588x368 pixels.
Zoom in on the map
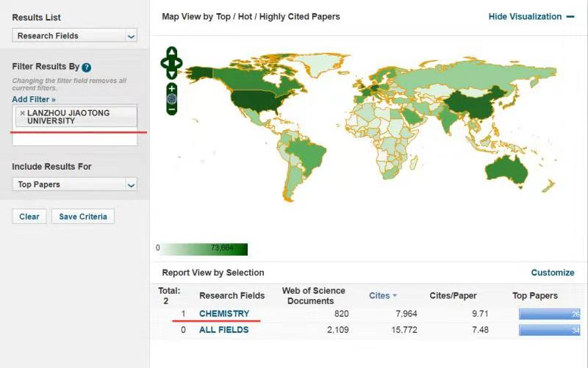[171, 87]
